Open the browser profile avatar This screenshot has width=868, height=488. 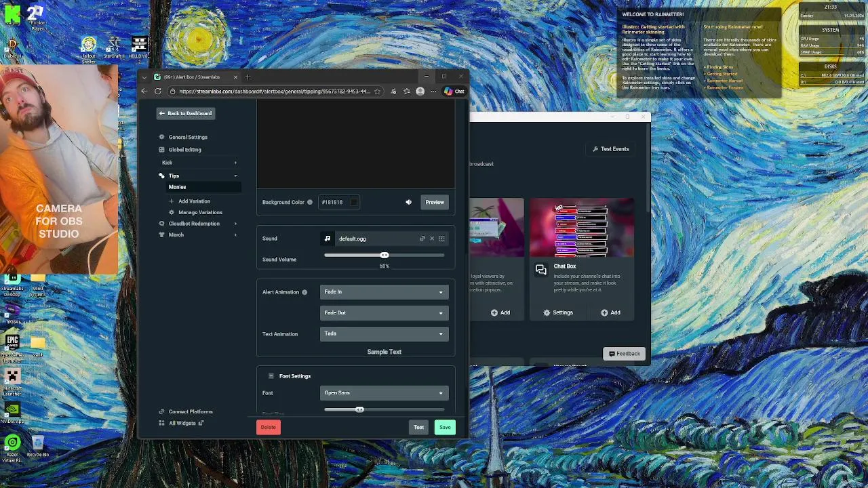(420, 91)
